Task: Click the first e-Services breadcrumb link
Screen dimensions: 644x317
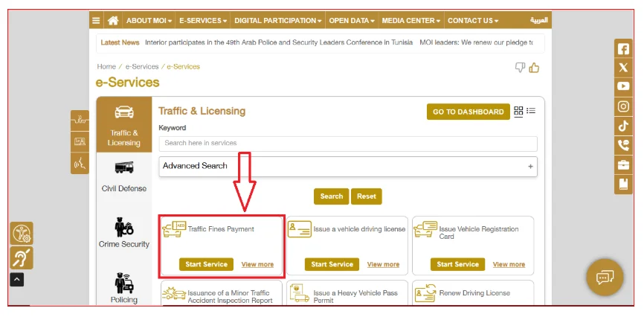Action: [x=142, y=67]
